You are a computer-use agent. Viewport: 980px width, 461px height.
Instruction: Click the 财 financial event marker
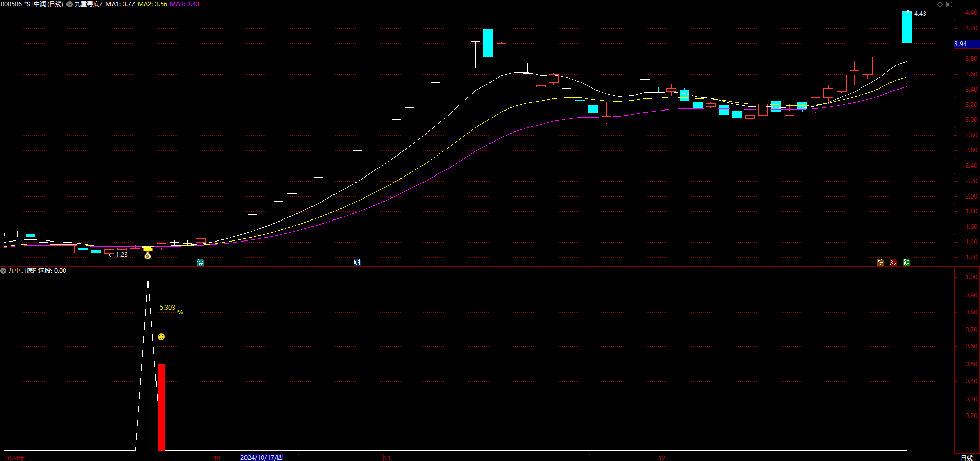point(357,262)
